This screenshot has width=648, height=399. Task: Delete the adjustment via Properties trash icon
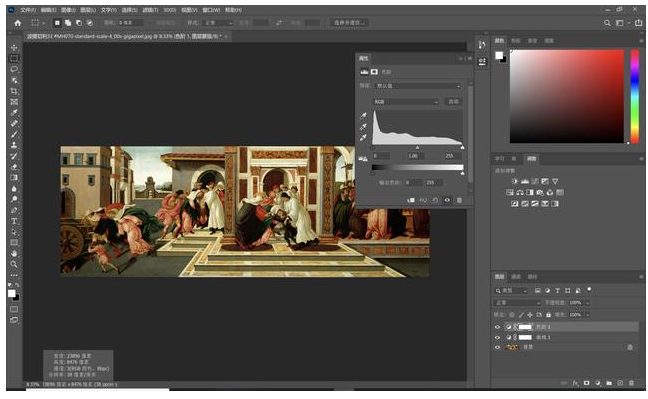459,200
